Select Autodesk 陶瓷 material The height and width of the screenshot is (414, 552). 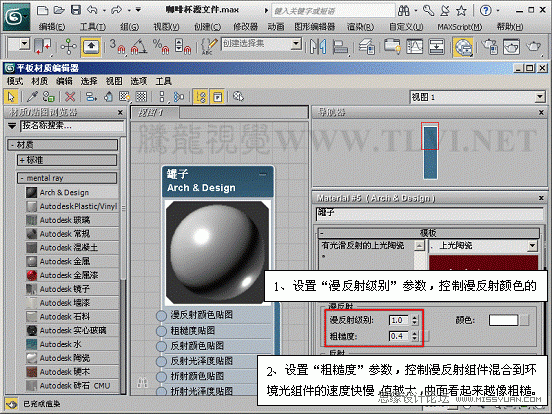click(x=72, y=358)
